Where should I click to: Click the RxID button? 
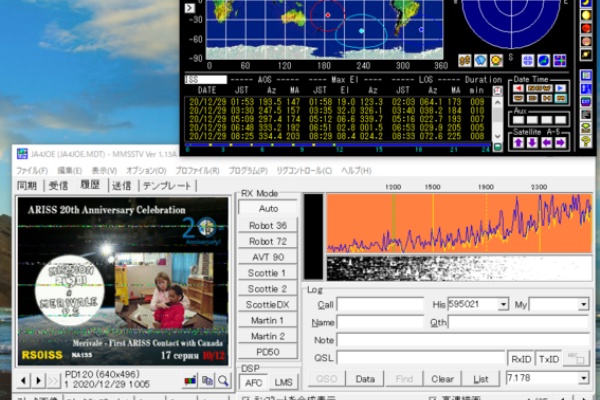click(x=521, y=359)
